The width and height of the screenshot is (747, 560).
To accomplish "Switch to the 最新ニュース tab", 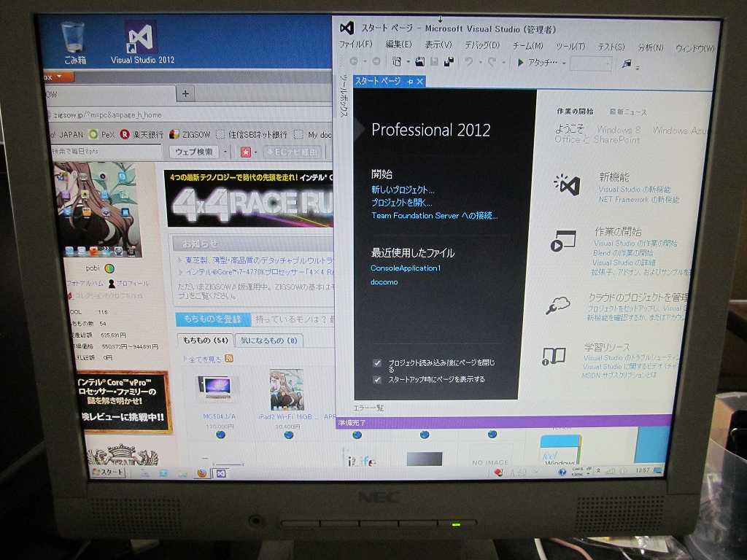I will click(x=628, y=112).
